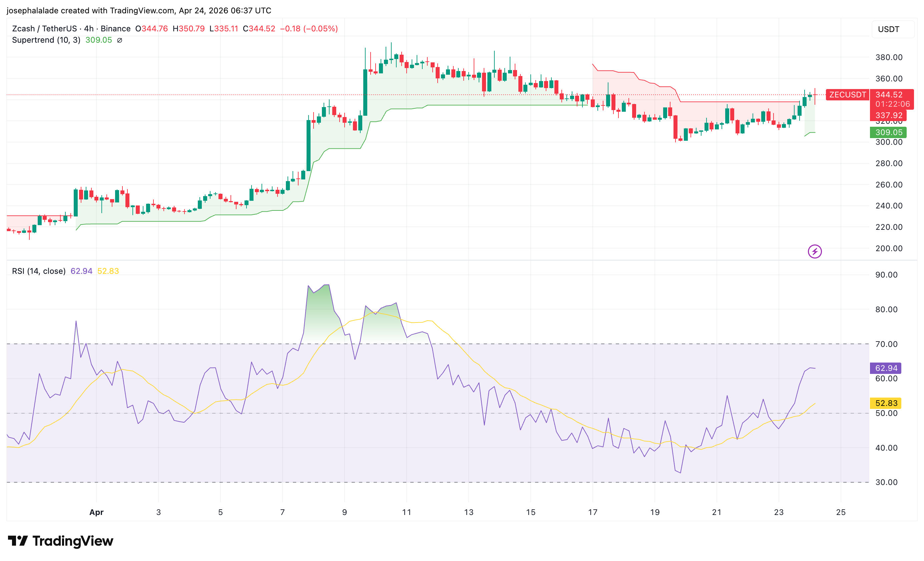The image size is (924, 561).
Task: Open the 4h timeframe in the title
Action: coord(88,29)
